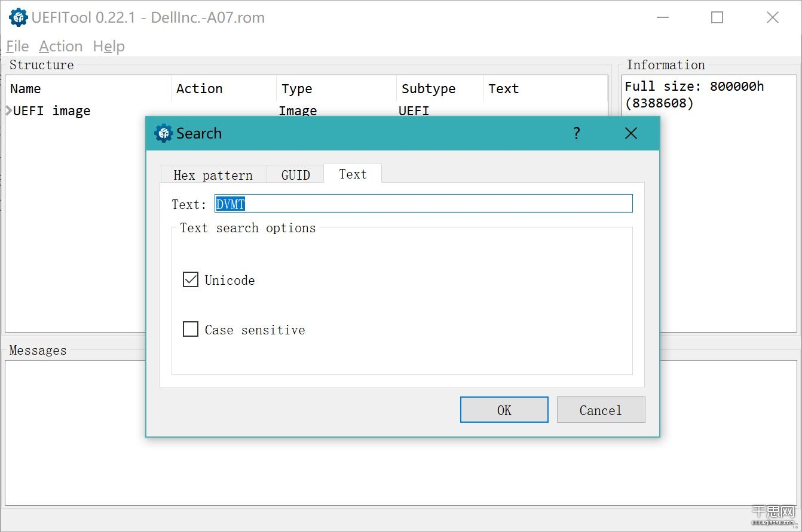This screenshot has height=532, width=802.
Task: Click the Action column header
Action: (x=224, y=89)
